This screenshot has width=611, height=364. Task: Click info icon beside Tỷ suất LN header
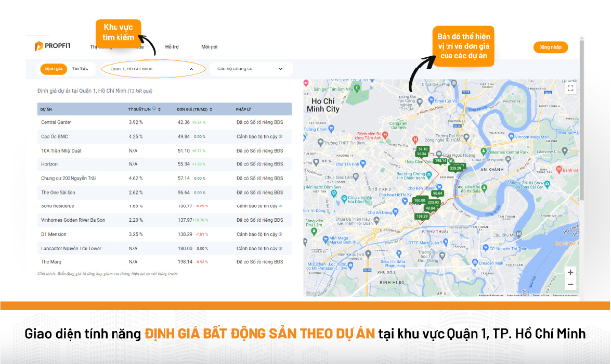tap(154, 108)
